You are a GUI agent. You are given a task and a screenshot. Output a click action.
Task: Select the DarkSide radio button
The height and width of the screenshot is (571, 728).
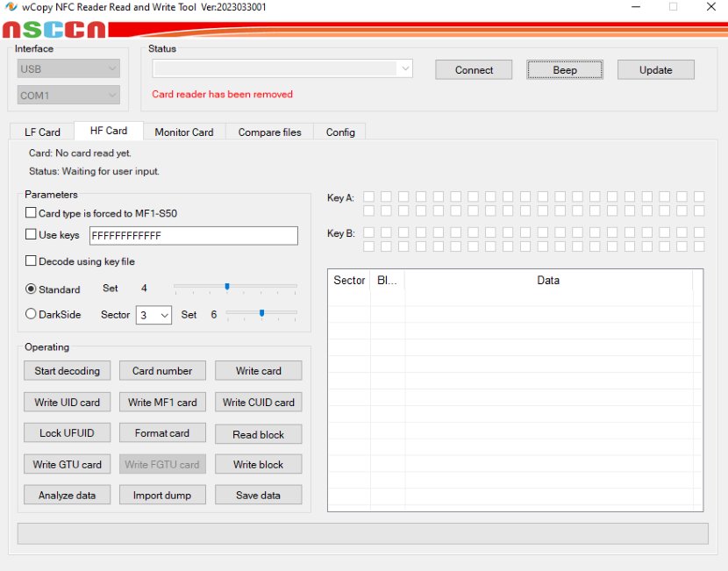[32, 314]
